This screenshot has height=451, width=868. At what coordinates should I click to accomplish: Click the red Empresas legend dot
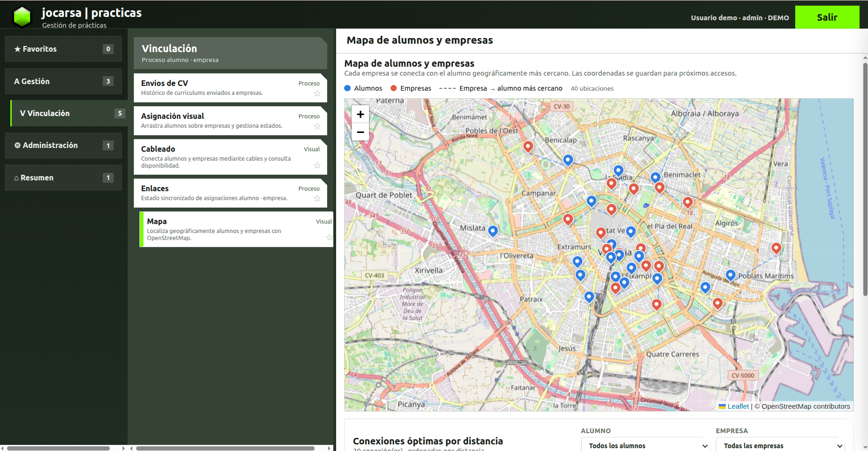[x=394, y=88]
